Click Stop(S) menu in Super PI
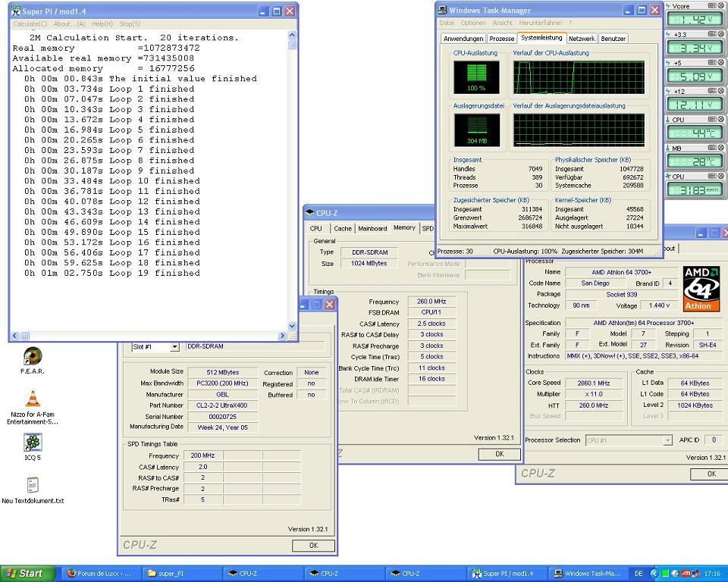The width and height of the screenshot is (728, 582). (130, 23)
